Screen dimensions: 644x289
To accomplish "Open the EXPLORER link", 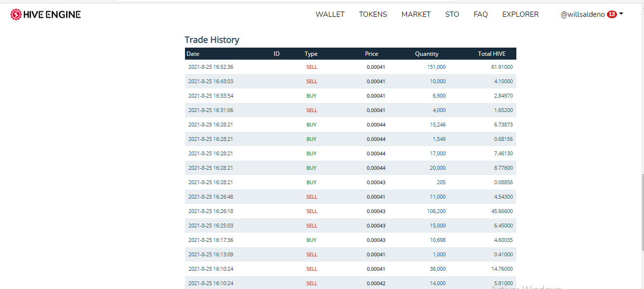I will pos(521,14).
